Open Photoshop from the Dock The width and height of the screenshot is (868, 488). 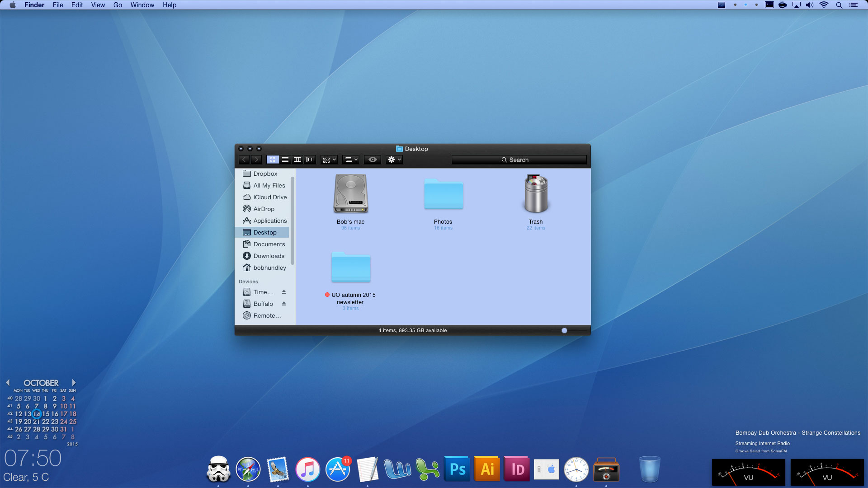point(458,469)
